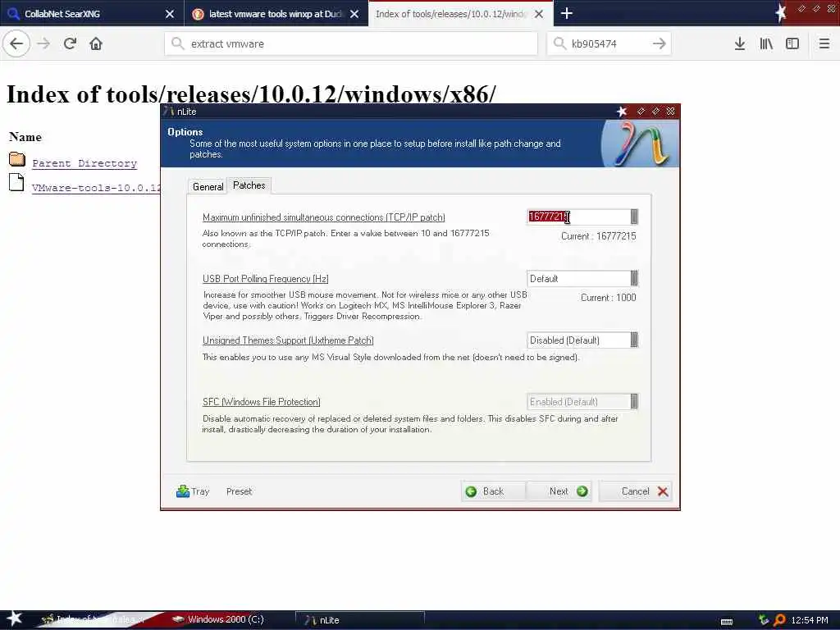Viewport: 840px width, 630px height.
Task: Click USB Port Polling Frequency label
Action: (x=265, y=279)
